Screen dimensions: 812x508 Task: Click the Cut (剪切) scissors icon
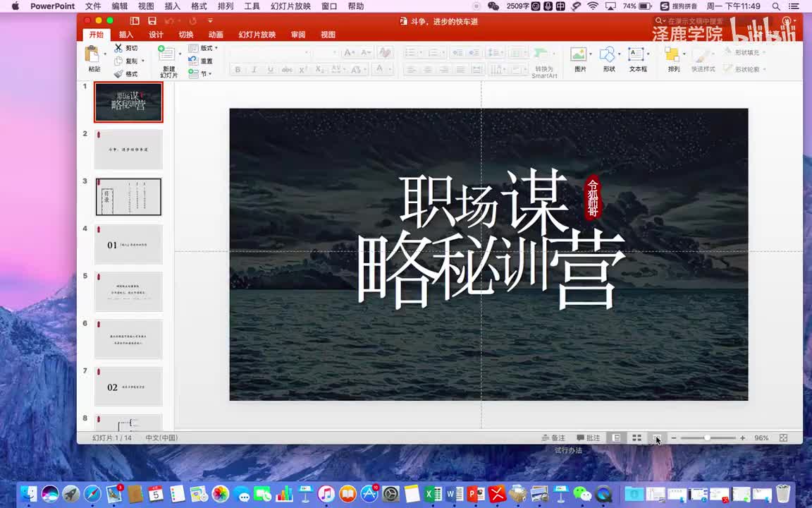pyautogui.click(x=118, y=48)
